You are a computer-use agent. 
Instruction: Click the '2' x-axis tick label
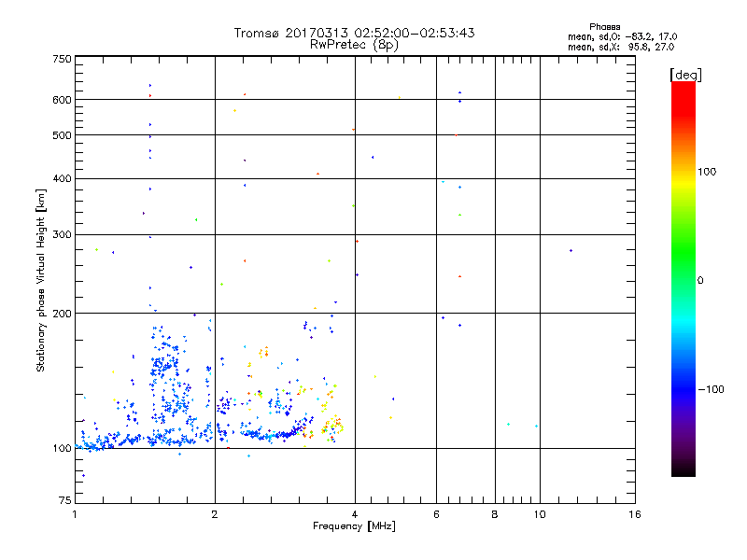tap(215, 514)
